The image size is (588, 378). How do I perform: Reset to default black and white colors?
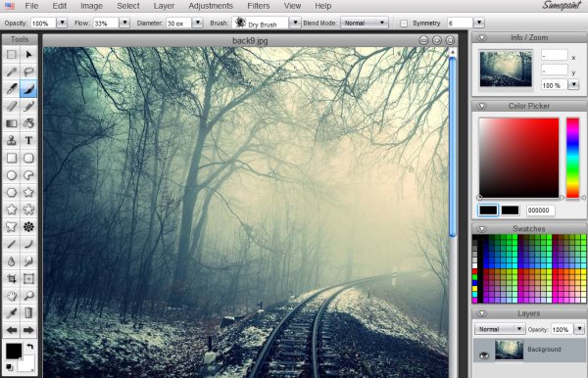pos(9,367)
